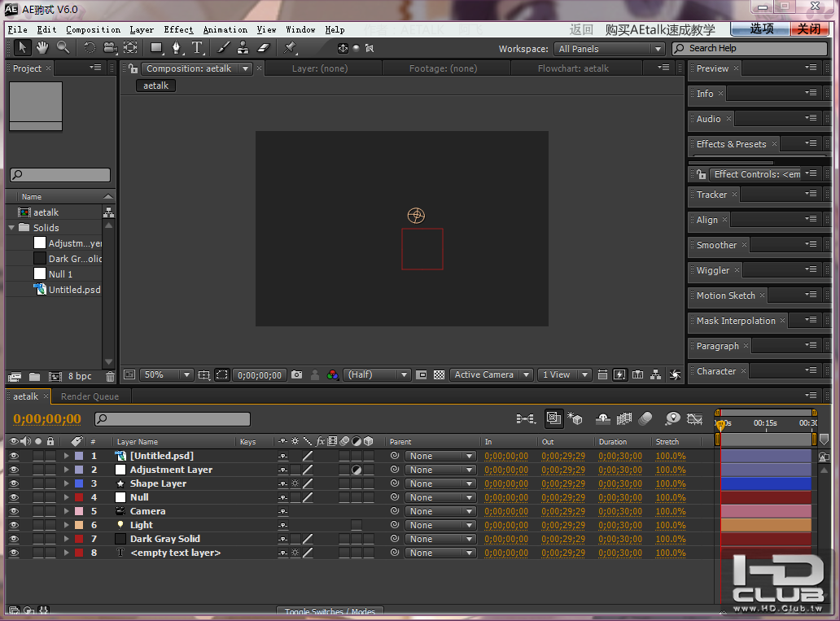
Task: Open the Workspace All Panels dropdown
Action: 609,49
